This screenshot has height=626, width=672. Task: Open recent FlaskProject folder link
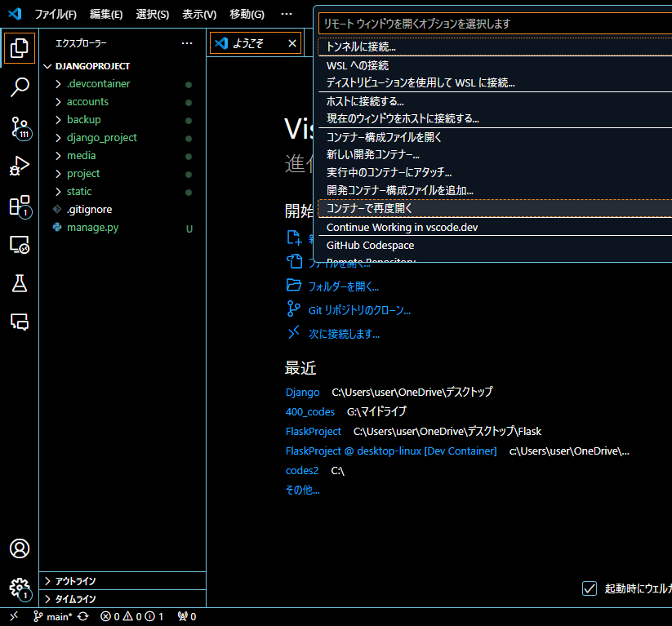314,432
